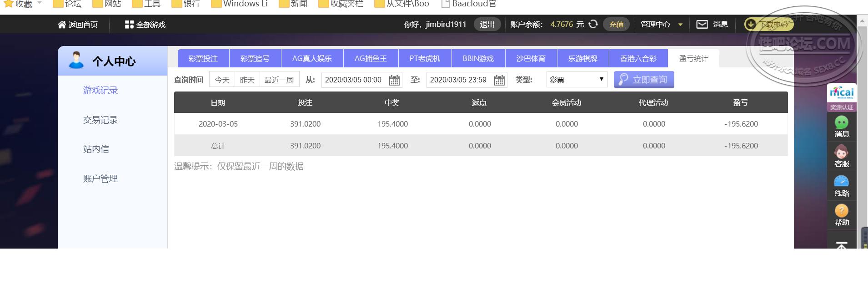Viewport: 868px width, 295px height.
Task: Open the 新闻 bookmark folder
Action: [293, 4]
